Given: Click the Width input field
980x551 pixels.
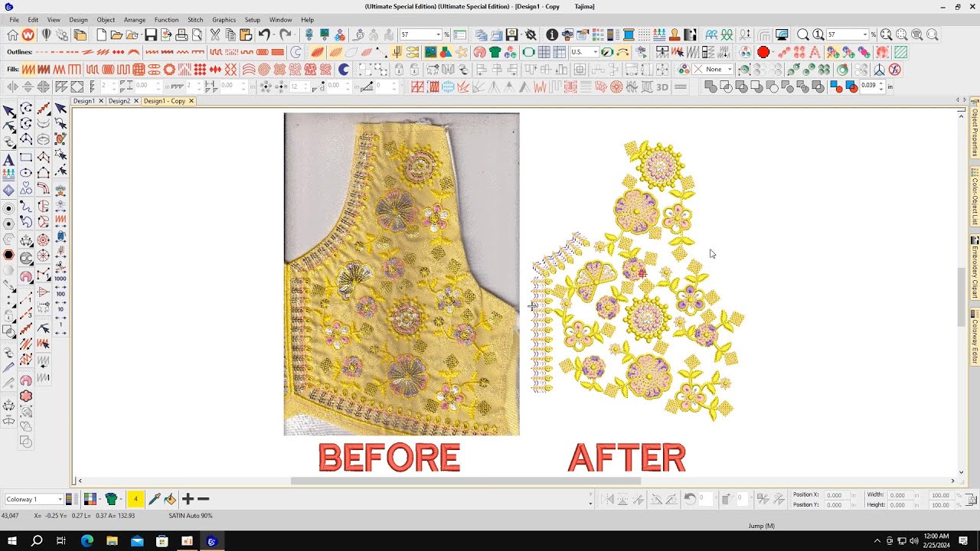Looking at the screenshot, I should 900,495.
